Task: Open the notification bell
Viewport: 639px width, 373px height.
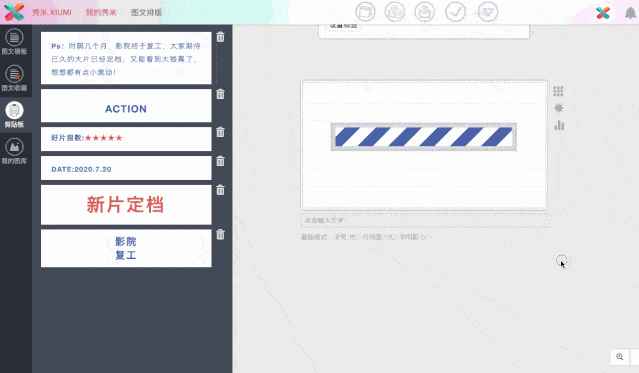Action: point(630,13)
